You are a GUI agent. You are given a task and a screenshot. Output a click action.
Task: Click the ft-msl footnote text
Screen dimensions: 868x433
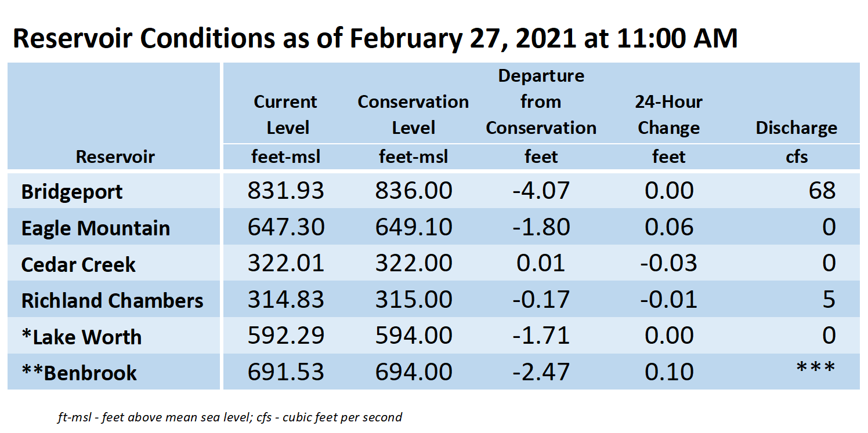230,417
